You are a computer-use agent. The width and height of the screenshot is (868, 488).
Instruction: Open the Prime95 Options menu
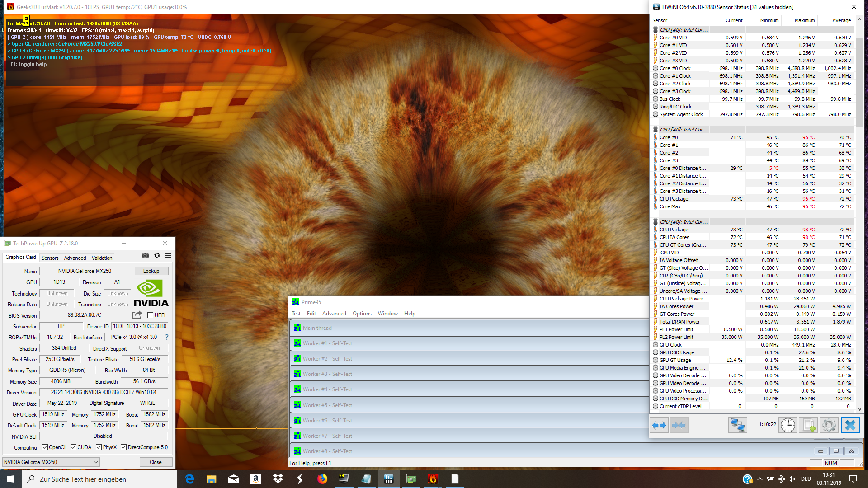[x=362, y=314]
